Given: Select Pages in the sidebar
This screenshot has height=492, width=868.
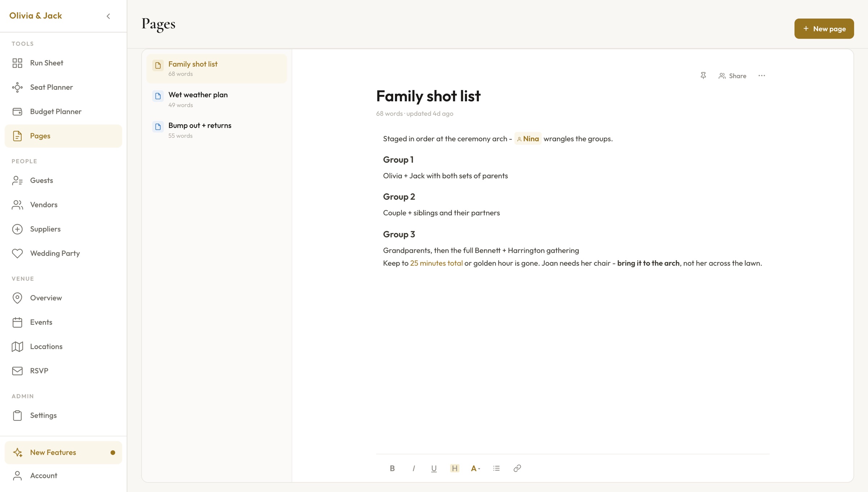Looking at the screenshot, I should [x=63, y=136].
